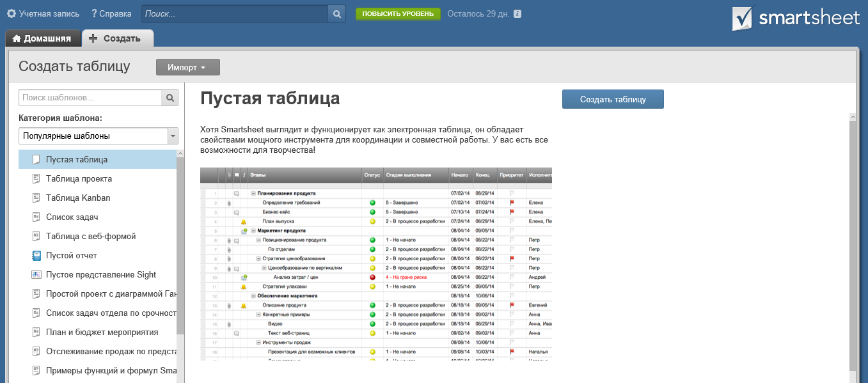Viewport: 868px width, 383px height.
Task: Click the magnifier icon in the top search bar
Action: [336, 13]
